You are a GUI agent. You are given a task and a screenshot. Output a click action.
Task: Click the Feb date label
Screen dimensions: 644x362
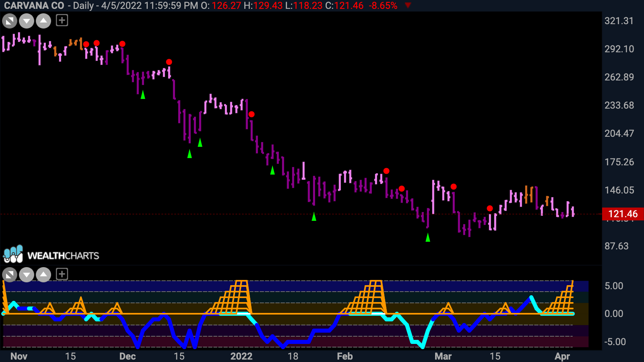coord(345,356)
